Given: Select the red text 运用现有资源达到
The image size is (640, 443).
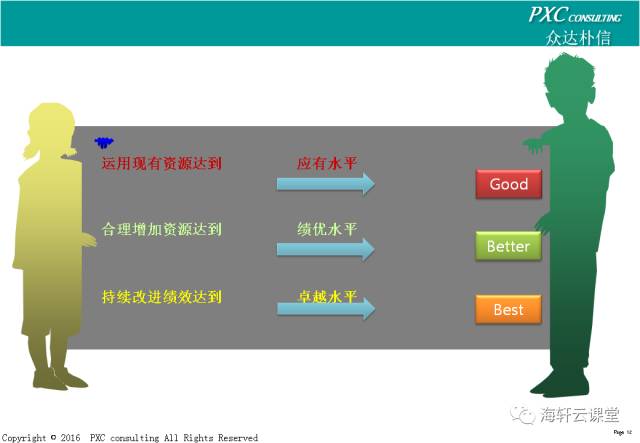Looking at the screenshot, I should point(161,163).
